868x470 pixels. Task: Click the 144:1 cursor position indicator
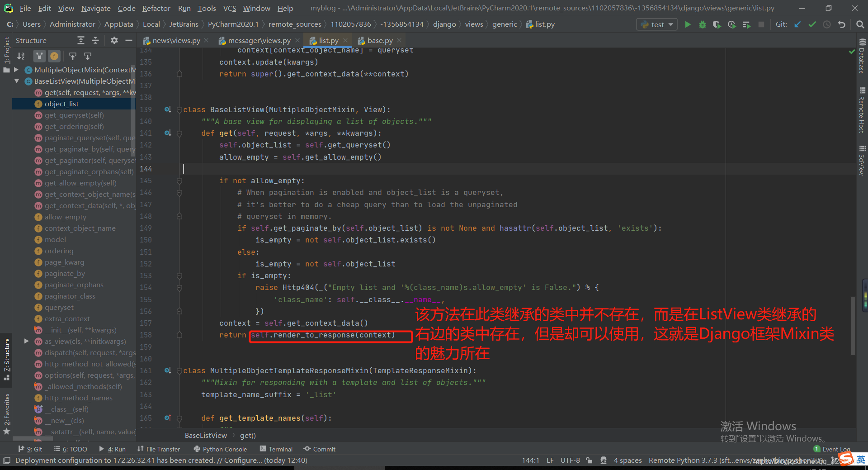point(530,460)
